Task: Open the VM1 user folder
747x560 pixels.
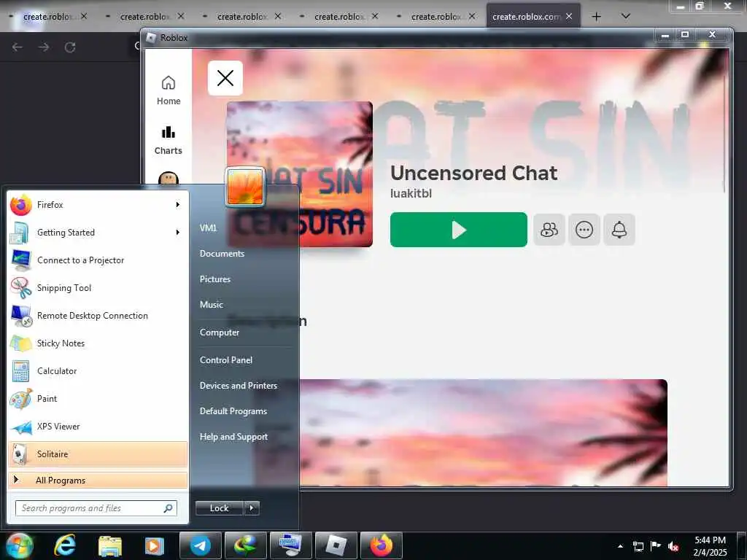Action: click(208, 227)
